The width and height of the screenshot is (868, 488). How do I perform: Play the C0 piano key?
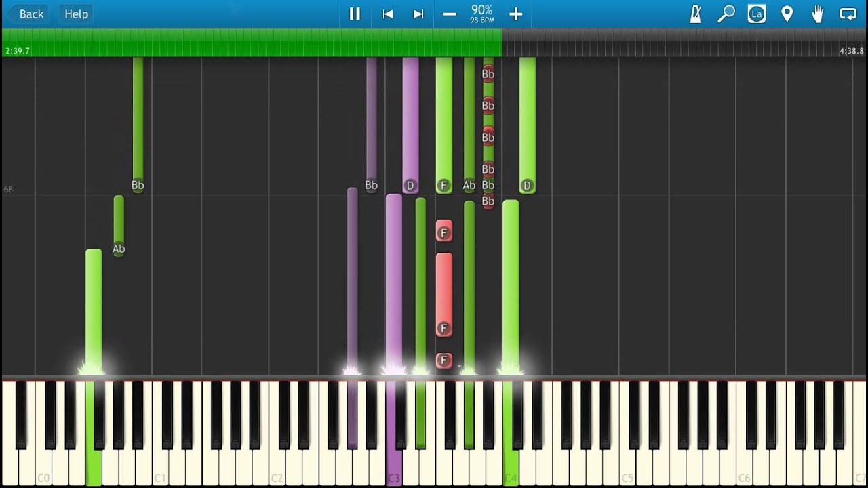point(43,468)
